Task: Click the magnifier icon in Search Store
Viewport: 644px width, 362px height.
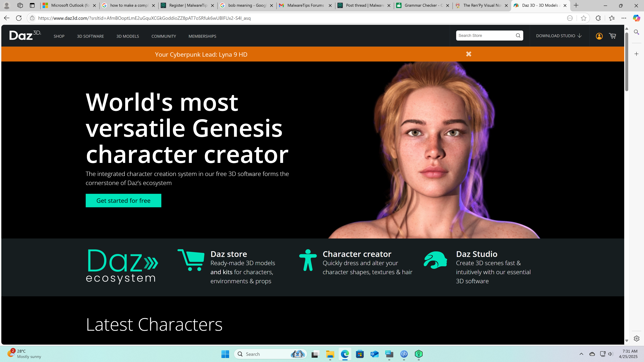Action: [518, 36]
